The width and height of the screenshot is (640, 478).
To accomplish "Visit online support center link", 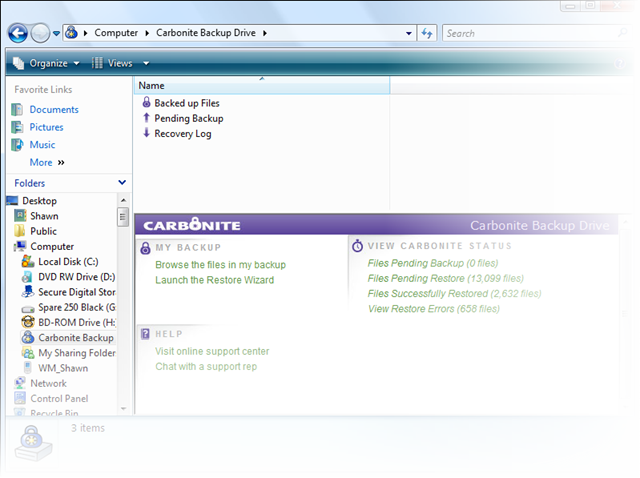I will [212, 351].
